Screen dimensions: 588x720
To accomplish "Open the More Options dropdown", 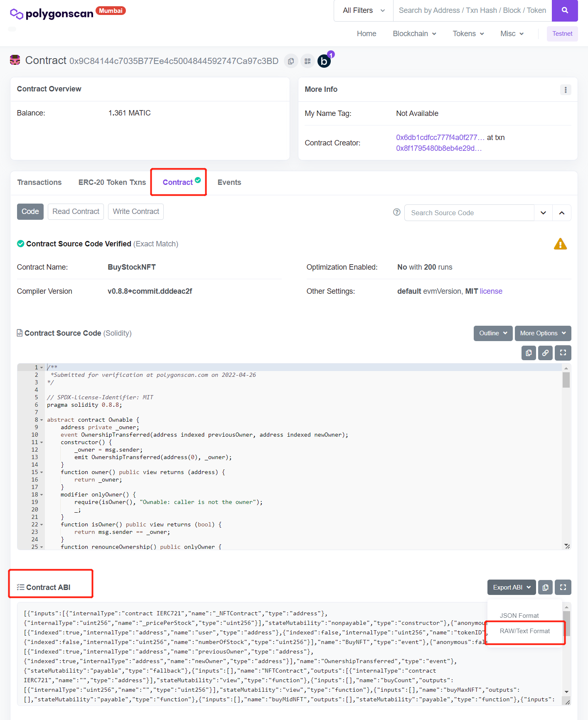I will [x=543, y=333].
